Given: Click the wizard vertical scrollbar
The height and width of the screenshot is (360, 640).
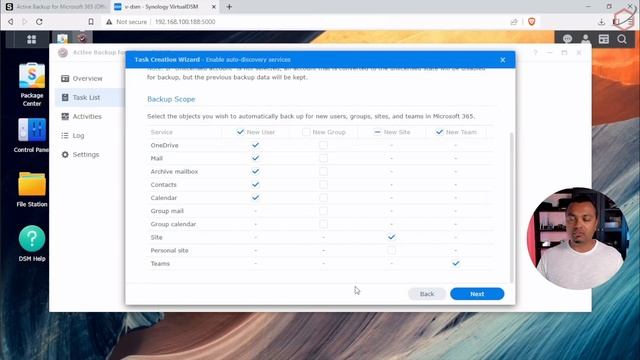Looking at the screenshot, I should 511,207.
